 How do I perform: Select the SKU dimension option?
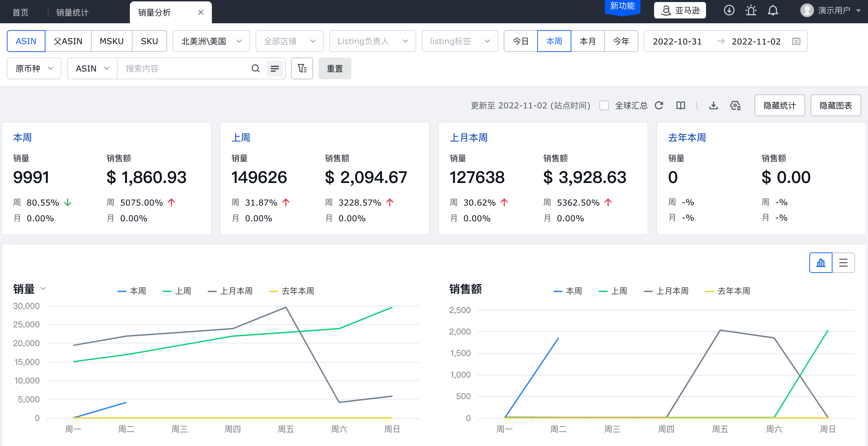tap(149, 41)
